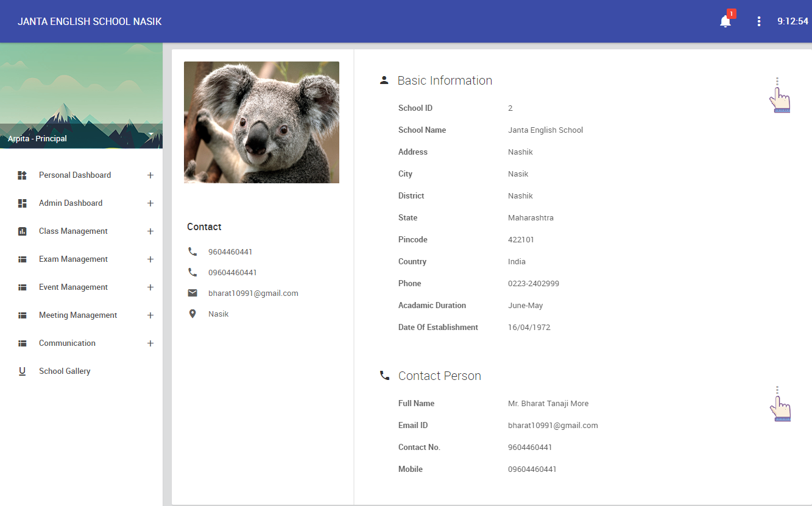Click the Communication list icon
Image resolution: width=812 pixels, height=506 pixels.
click(23, 343)
